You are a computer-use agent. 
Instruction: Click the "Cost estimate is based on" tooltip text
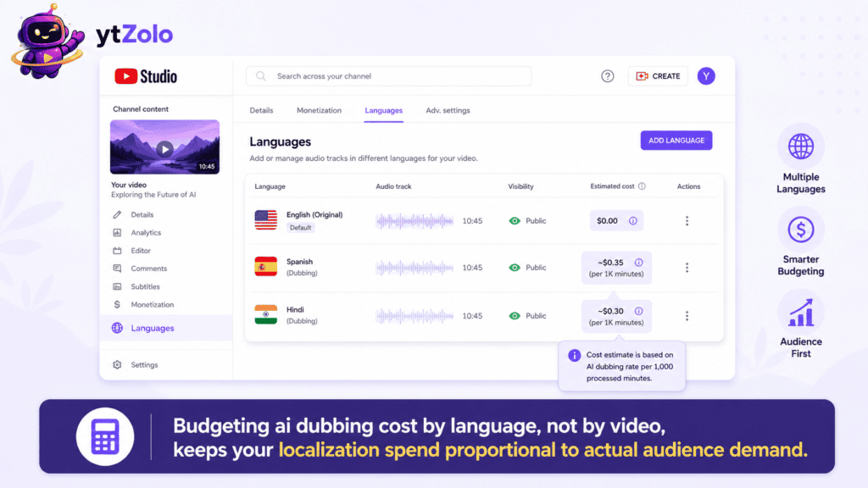[630, 355]
